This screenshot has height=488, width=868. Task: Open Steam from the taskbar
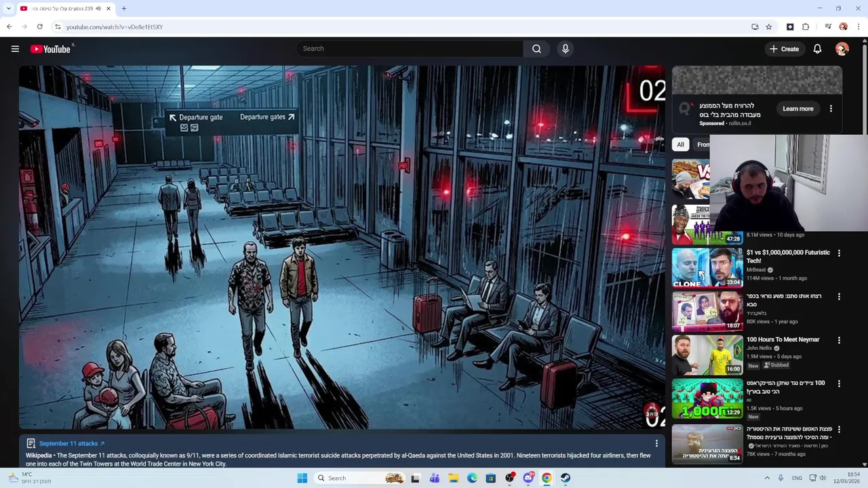tap(566, 478)
